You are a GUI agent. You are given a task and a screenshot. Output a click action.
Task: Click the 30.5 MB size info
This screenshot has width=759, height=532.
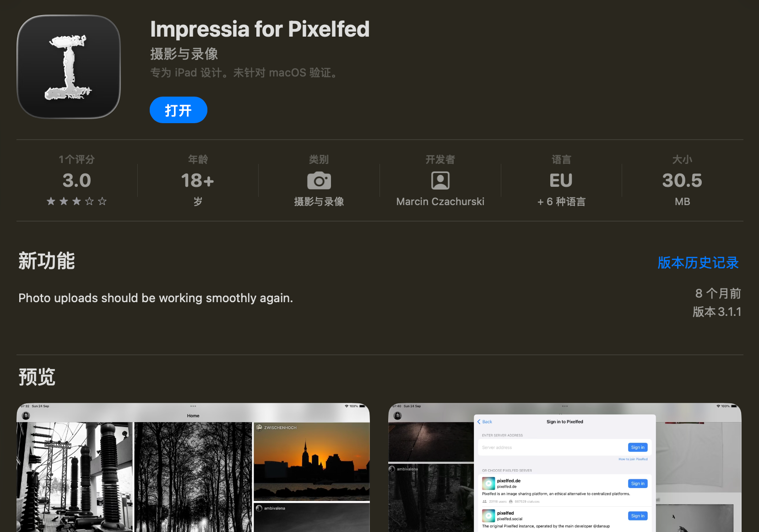click(682, 180)
